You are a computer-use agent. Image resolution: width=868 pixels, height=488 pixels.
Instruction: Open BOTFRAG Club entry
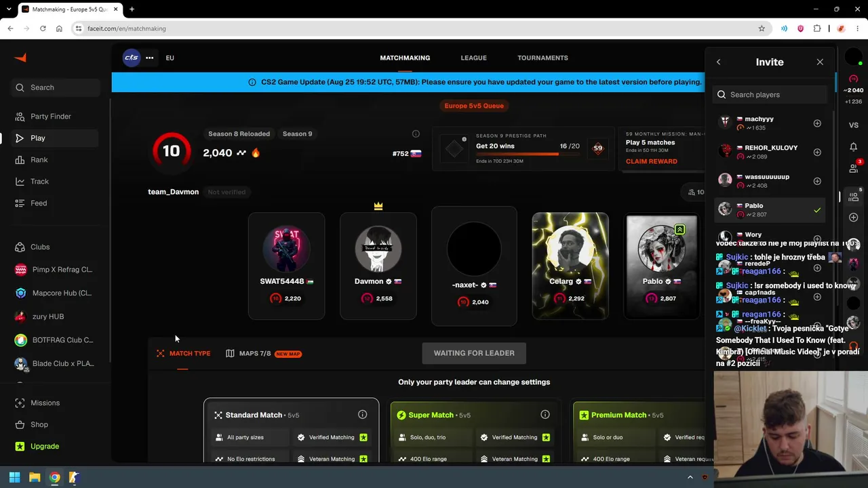click(x=54, y=340)
